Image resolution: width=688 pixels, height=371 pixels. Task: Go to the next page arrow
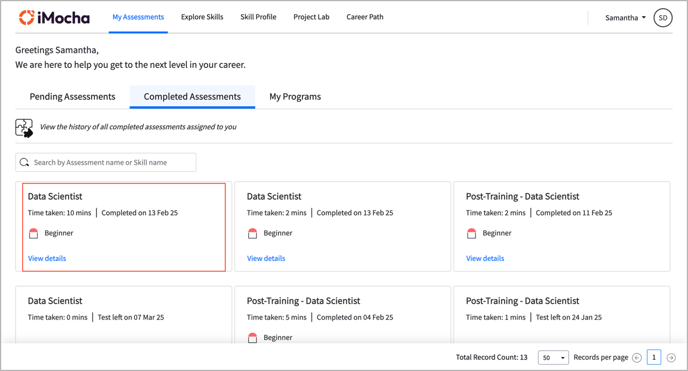[x=671, y=358]
